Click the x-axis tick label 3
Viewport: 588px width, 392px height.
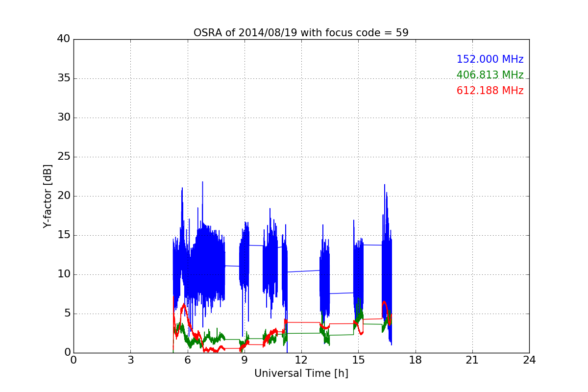(x=130, y=360)
